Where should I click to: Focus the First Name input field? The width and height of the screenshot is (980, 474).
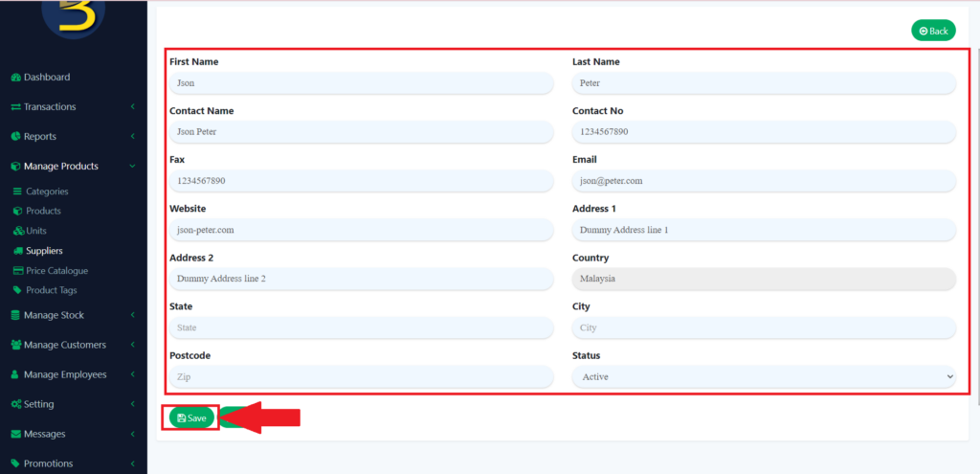[x=361, y=83]
